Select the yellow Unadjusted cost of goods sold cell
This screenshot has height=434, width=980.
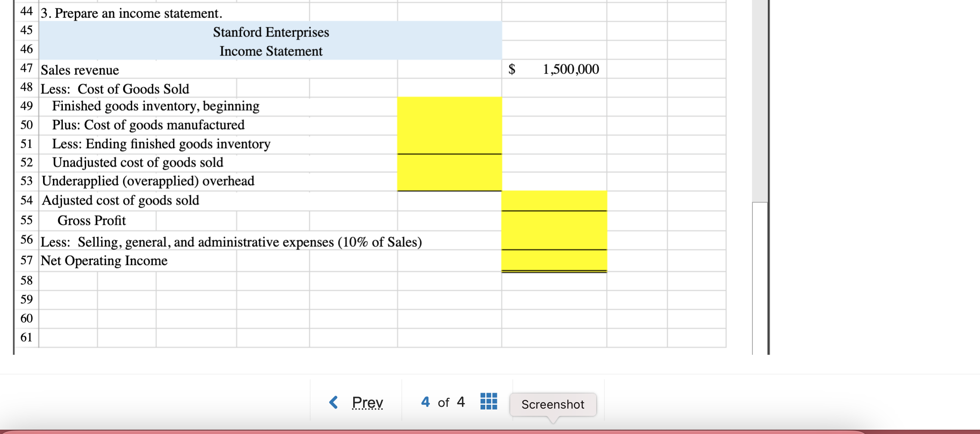coord(450,163)
